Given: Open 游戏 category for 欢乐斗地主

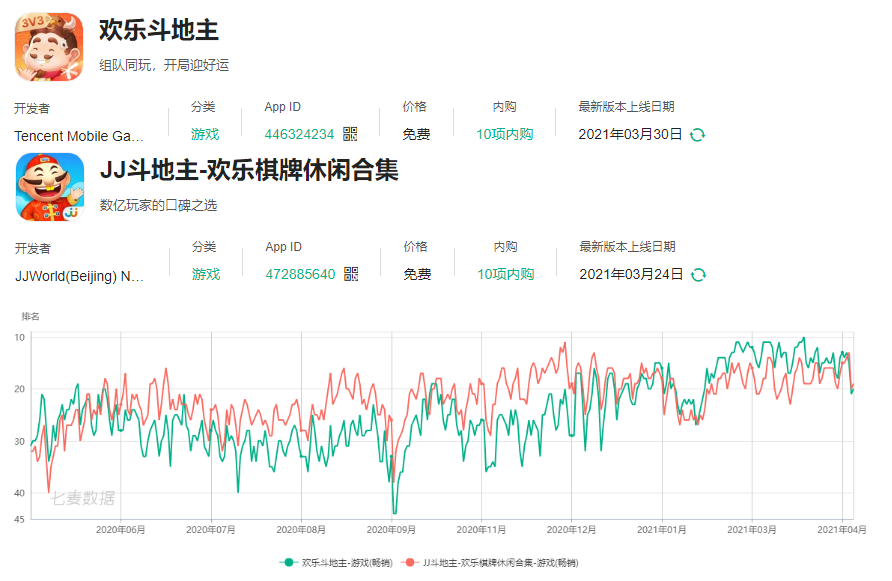Looking at the screenshot, I should coord(205,134).
